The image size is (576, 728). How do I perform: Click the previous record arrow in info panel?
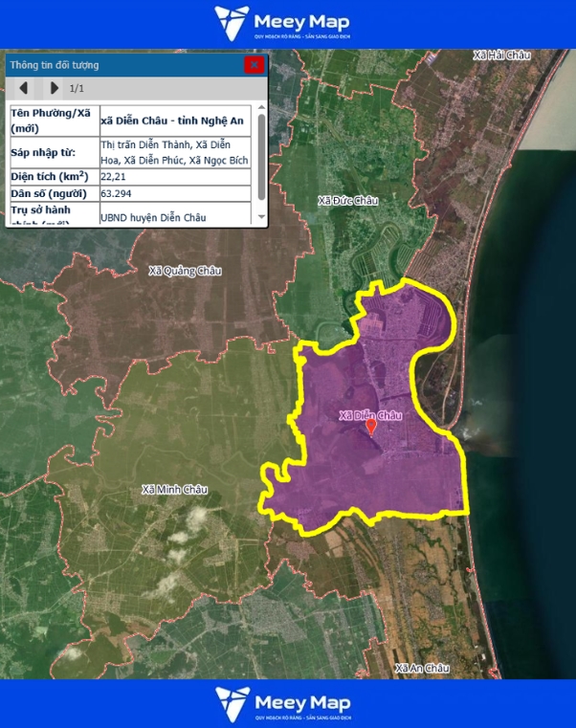[24, 88]
